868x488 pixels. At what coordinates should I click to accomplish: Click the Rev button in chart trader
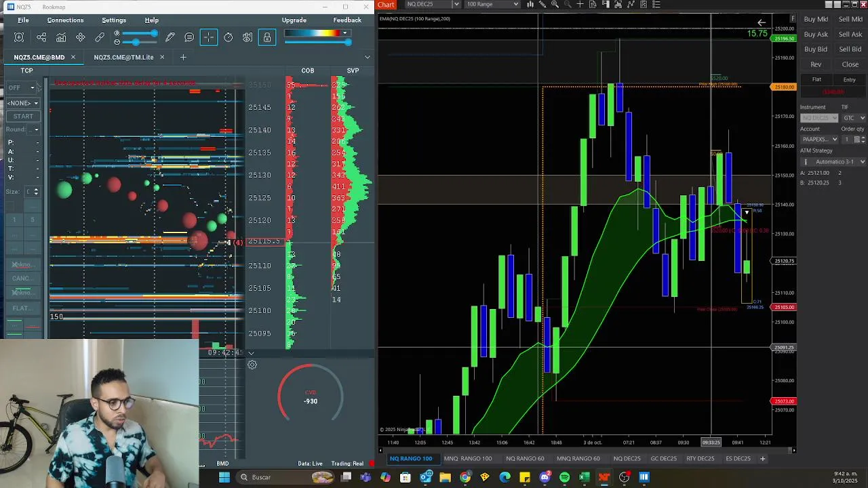(816, 64)
